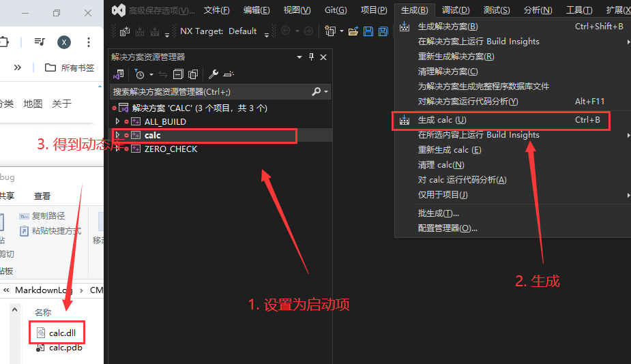Open the Chrome three-dot menu
The height and width of the screenshot is (364, 631).
89,42
